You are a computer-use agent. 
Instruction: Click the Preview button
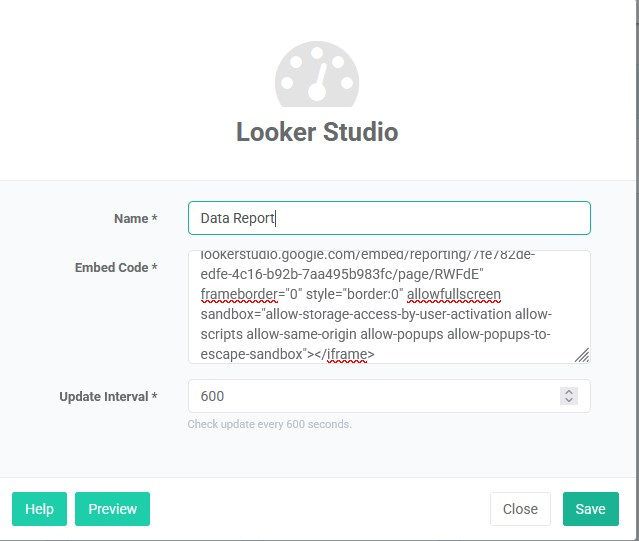pyautogui.click(x=112, y=509)
